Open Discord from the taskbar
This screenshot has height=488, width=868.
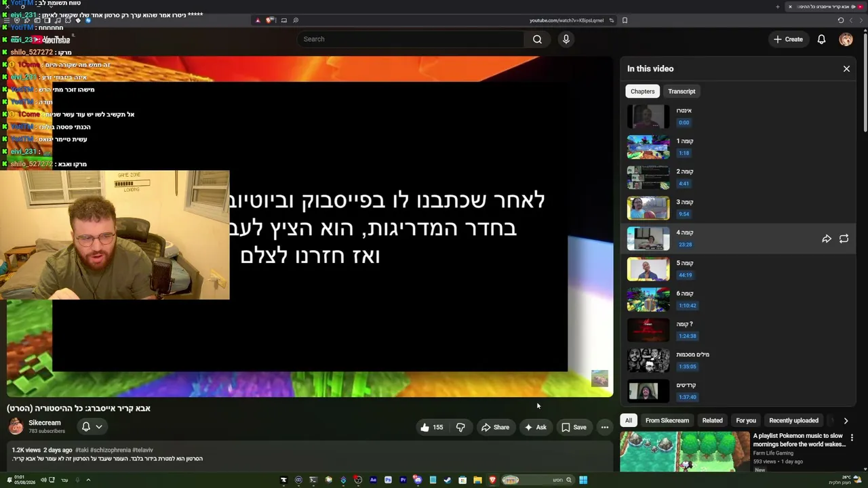pyautogui.click(x=418, y=481)
